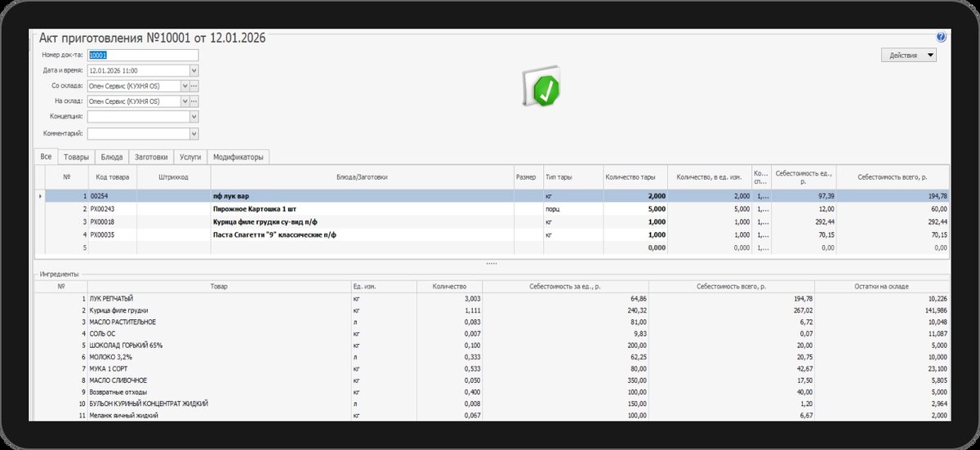Click the green checkmark document status icon
This screenshot has width=980, height=450.
[541, 86]
